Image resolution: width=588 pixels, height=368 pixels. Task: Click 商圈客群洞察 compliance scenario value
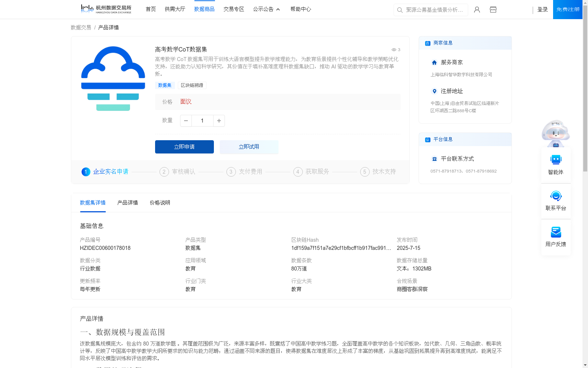(x=412, y=289)
